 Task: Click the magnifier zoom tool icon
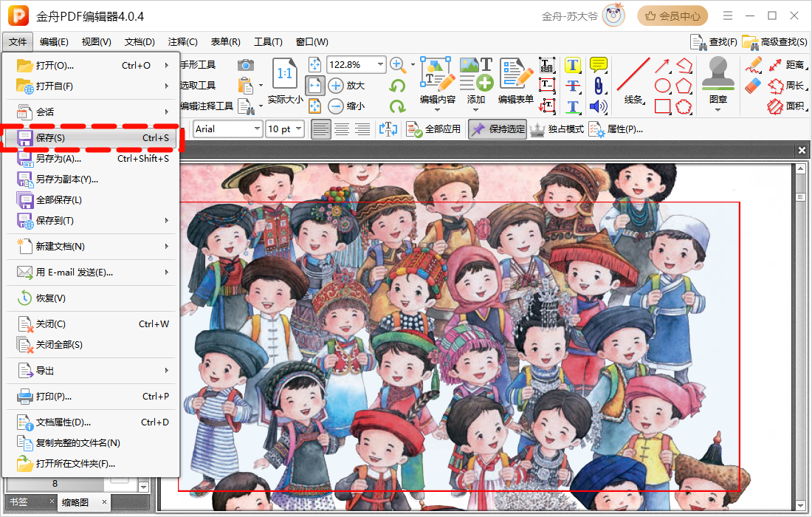(x=398, y=65)
